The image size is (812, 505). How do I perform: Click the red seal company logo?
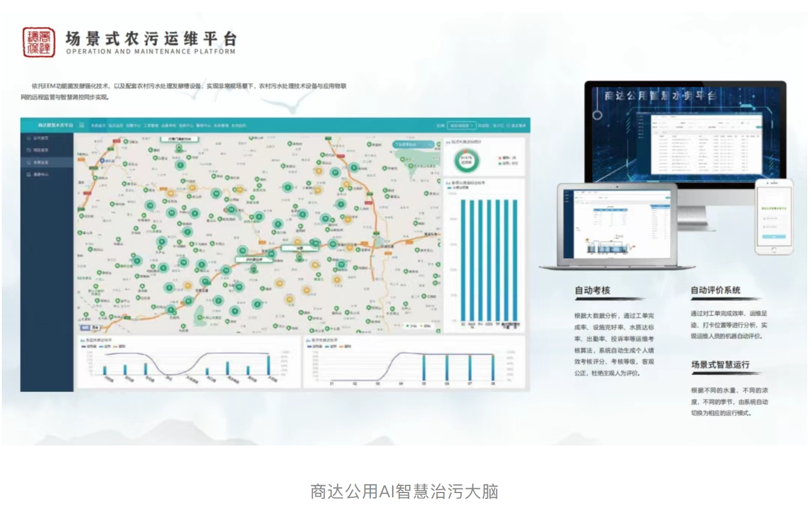(39, 42)
